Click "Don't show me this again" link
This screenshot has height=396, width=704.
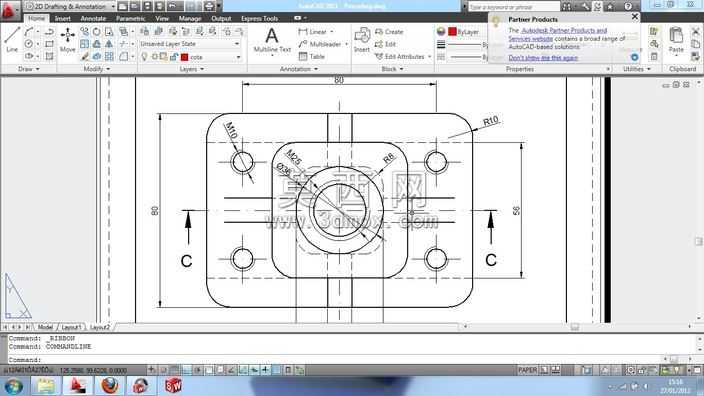click(x=543, y=58)
